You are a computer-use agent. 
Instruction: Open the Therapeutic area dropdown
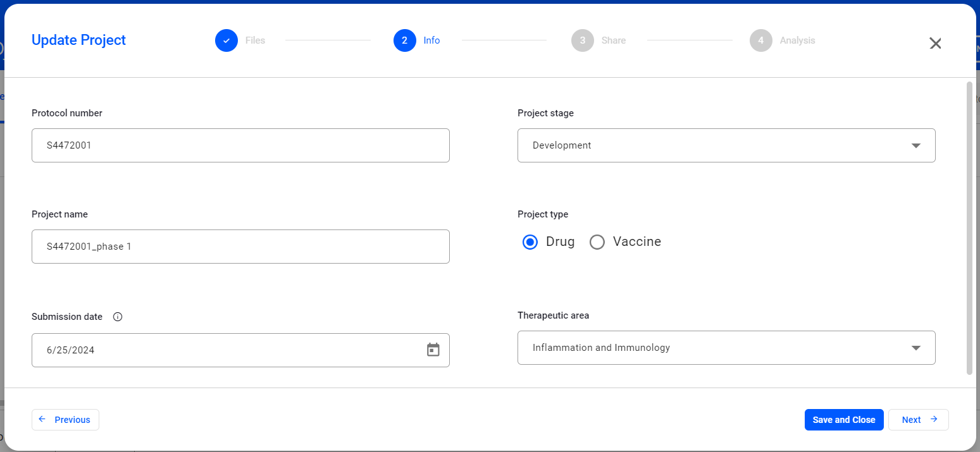726,347
